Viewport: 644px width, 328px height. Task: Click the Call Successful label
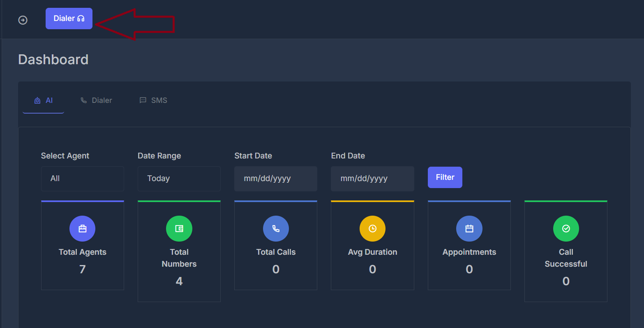(x=566, y=258)
